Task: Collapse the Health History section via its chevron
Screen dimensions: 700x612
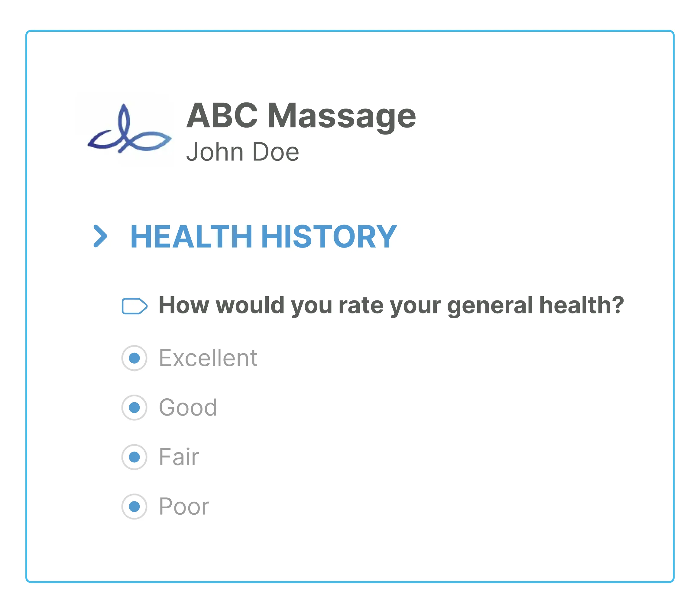Action: click(x=101, y=236)
